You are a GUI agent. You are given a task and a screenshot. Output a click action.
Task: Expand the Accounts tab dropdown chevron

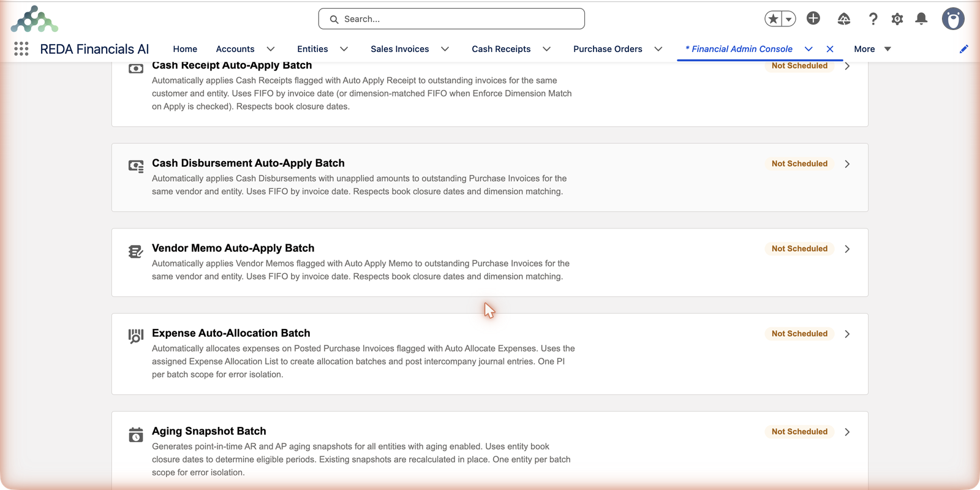coord(271,49)
